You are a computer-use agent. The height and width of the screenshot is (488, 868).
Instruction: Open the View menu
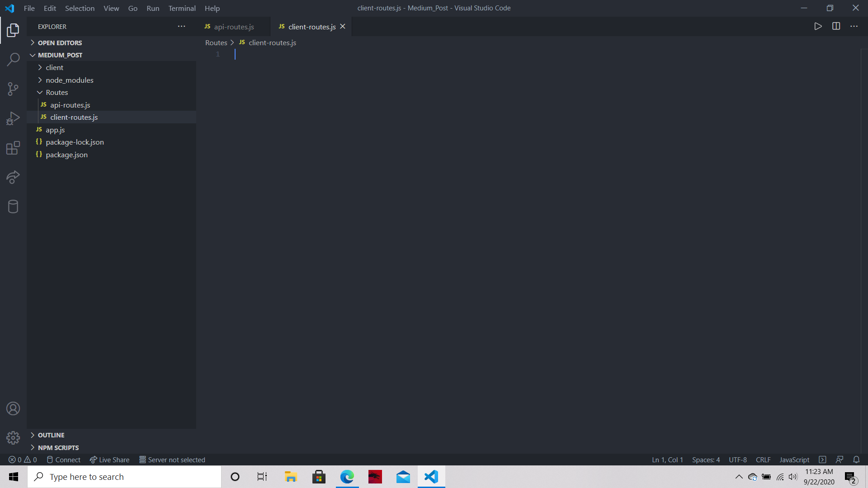(111, 8)
